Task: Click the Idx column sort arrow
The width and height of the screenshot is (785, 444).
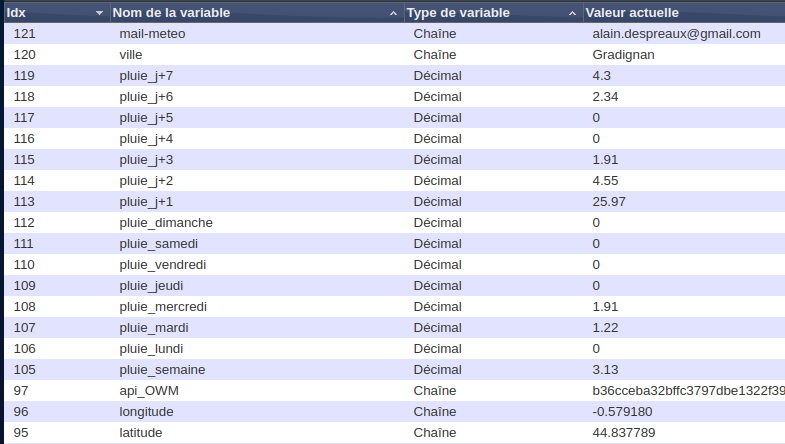Action: pos(98,14)
